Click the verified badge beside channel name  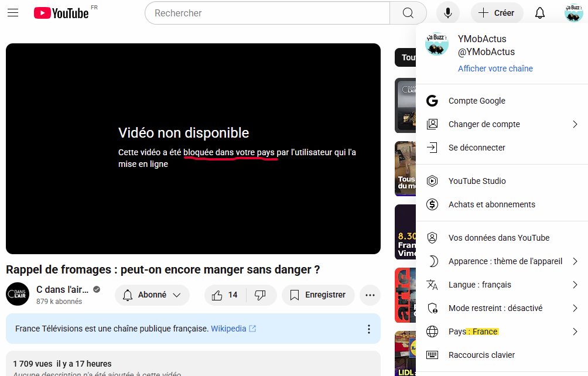(x=97, y=289)
